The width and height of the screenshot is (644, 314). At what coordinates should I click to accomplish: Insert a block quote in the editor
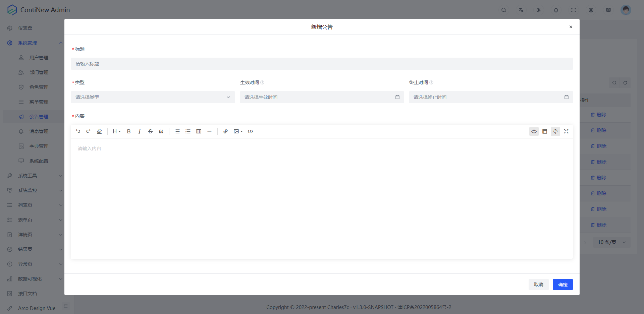coord(161,131)
